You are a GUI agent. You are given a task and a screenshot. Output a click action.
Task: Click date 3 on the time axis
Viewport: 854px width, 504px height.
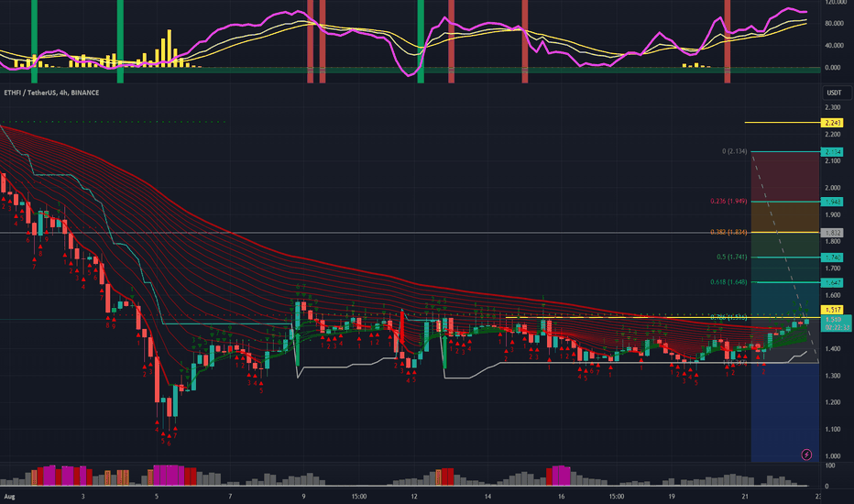[82, 497]
